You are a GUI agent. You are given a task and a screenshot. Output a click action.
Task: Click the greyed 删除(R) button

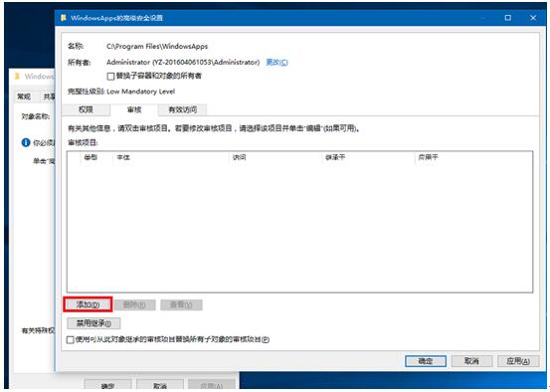[134, 304]
